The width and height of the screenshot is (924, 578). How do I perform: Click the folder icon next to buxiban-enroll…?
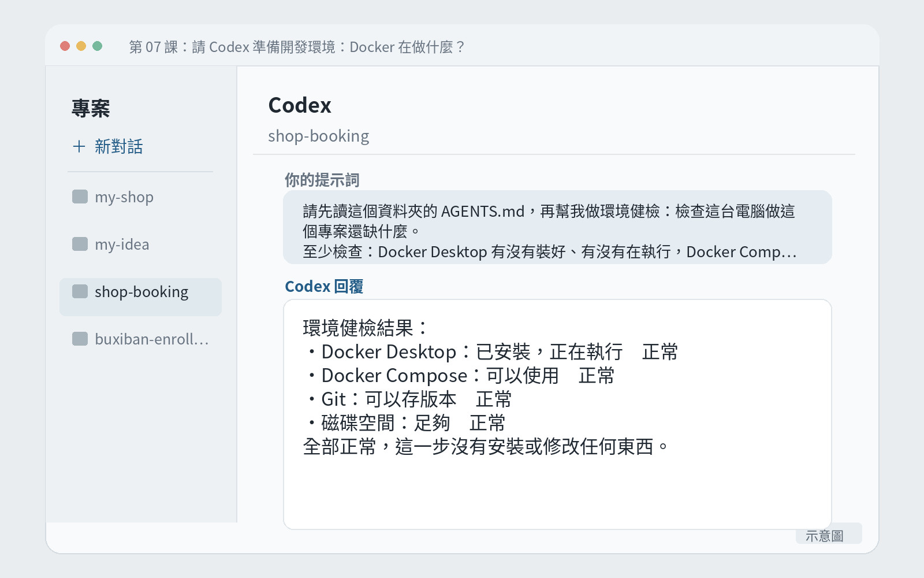(x=80, y=339)
